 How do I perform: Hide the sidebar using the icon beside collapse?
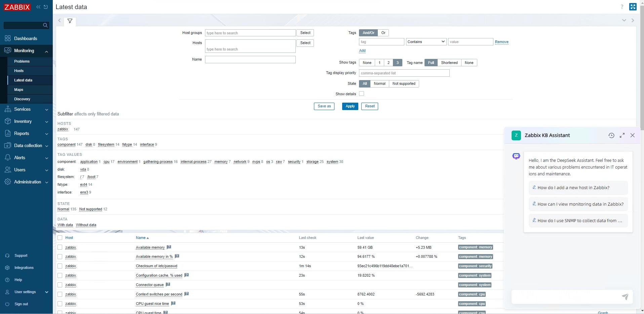point(46,7)
